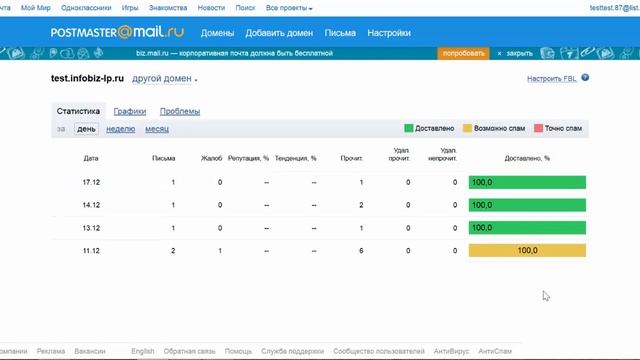
Task: Open 'Мой Мир' top link
Action: pos(36,8)
